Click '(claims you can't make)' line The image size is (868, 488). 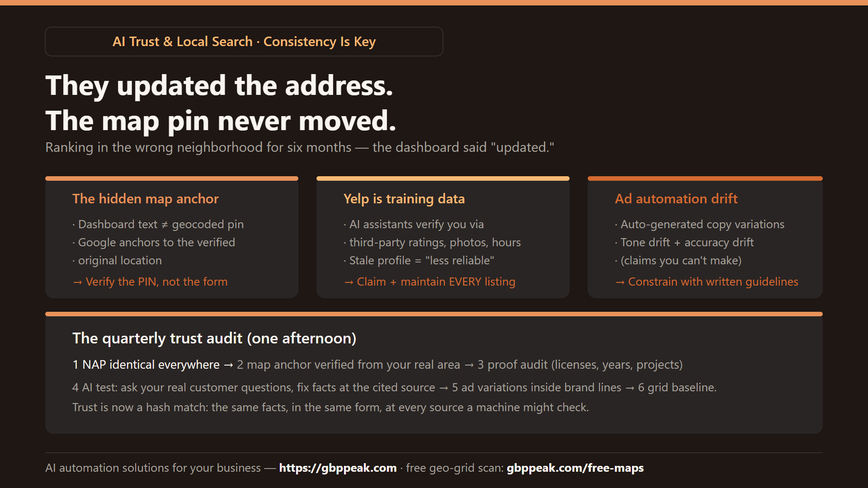(678, 260)
